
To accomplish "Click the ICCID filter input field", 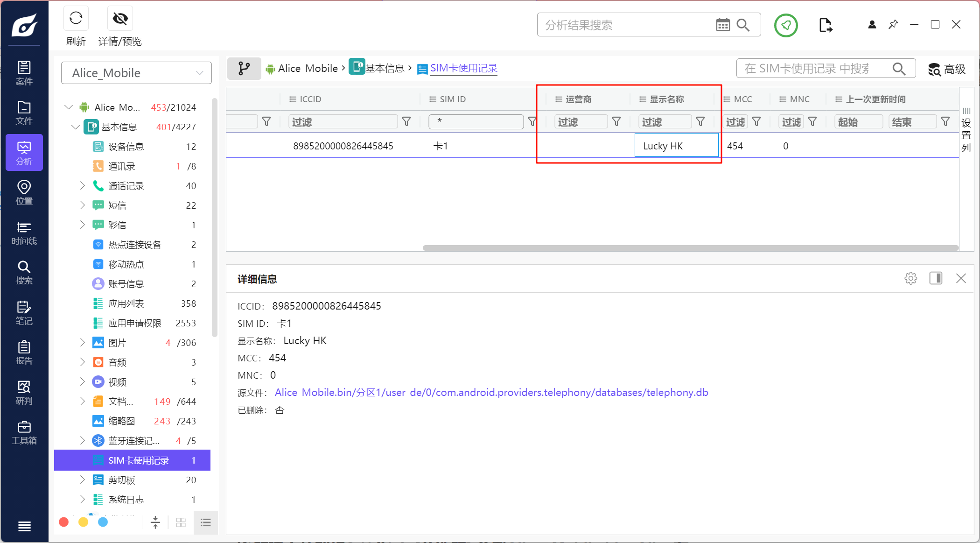I will 343,122.
